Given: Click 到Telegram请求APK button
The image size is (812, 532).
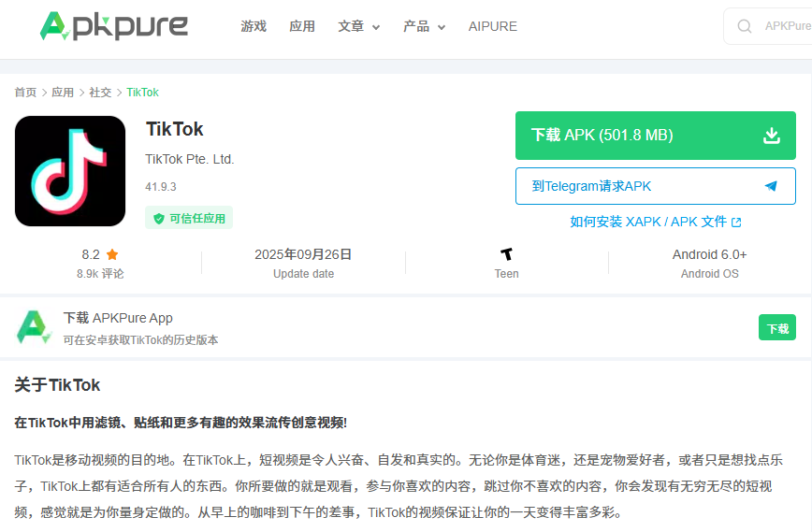Looking at the screenshot, I should [x=655, y=186].
